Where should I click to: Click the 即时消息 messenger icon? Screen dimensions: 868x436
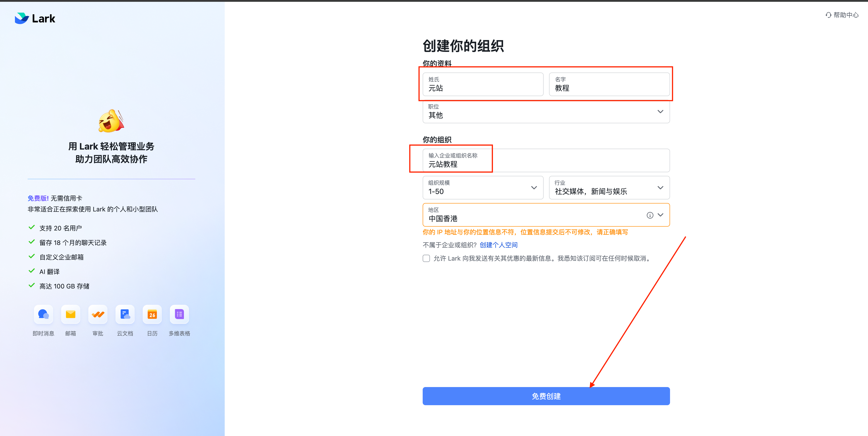(43, 314)
